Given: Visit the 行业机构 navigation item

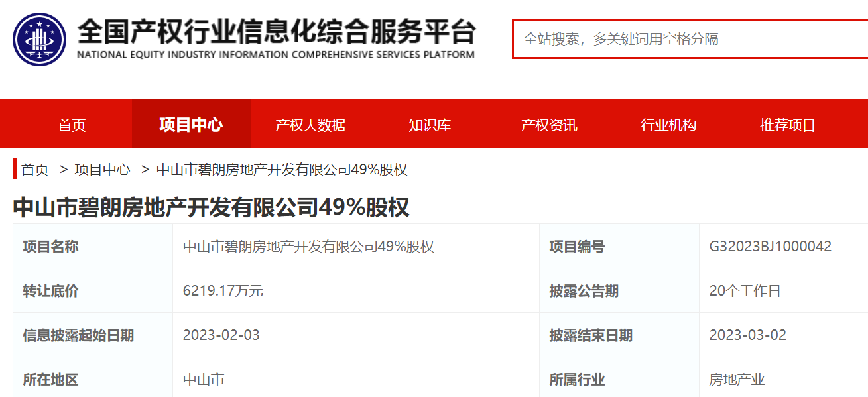Looking at the screenshot, I should (x=668, y=123).
